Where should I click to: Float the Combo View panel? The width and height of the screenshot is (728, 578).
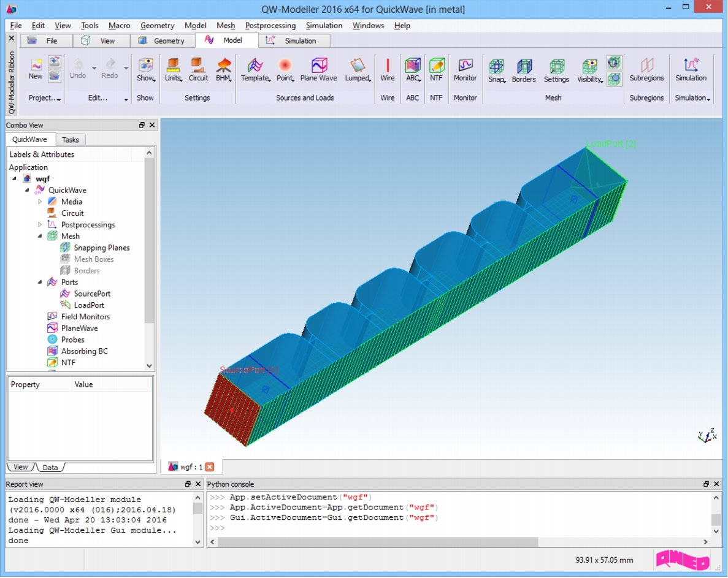(142, 125)
